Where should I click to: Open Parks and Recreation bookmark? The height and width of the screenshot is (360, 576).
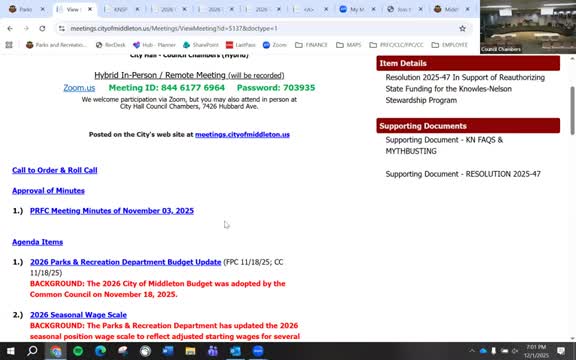coord(56,45)
